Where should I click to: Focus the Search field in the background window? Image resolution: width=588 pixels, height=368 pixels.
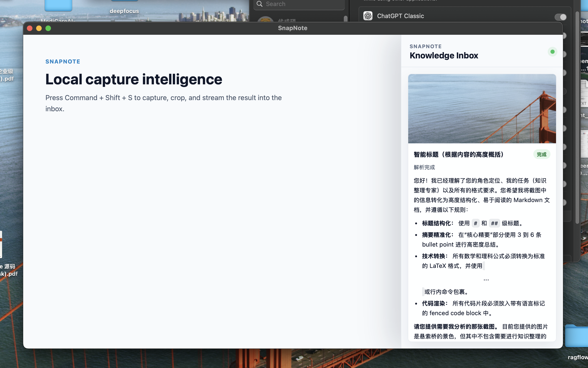click(299, 4)
